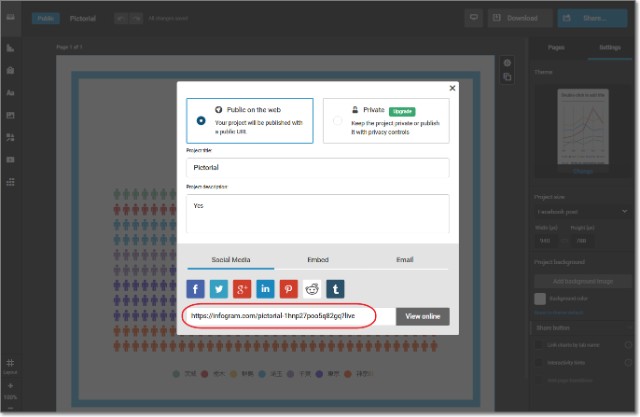Expand the Project size dropdown
The image size is (640, 417).
tap(582, 212)
